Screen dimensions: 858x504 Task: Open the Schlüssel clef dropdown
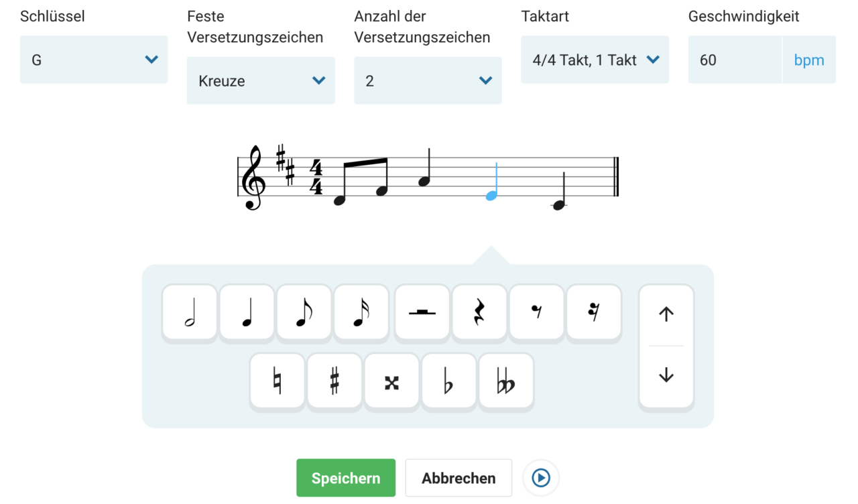point(94,60)
